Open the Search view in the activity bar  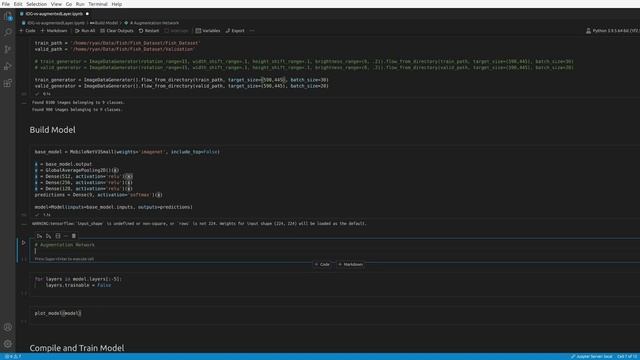pyautogui.click(x=8, y=32)
